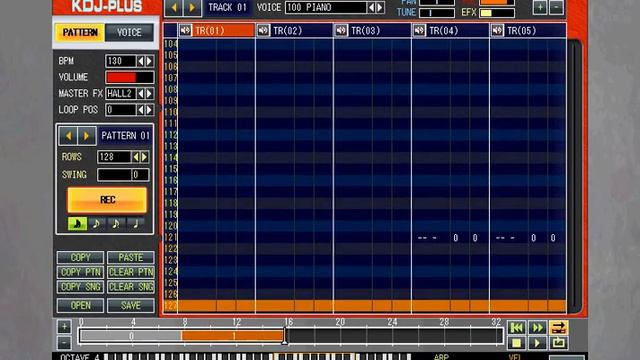The image size is (640, 360).
Task: Select the quarter note length icon
Action: tap(135, 224)
